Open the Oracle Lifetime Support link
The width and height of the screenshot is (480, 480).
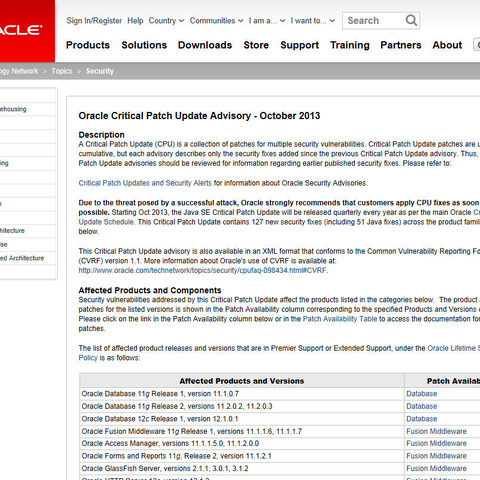(453, 348)
